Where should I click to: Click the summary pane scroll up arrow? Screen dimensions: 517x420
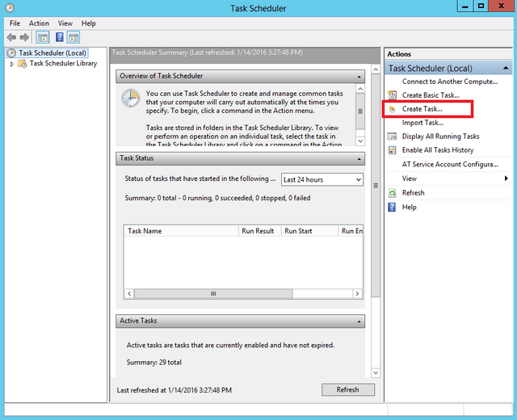pyautogui.click(x=376, y=69)
